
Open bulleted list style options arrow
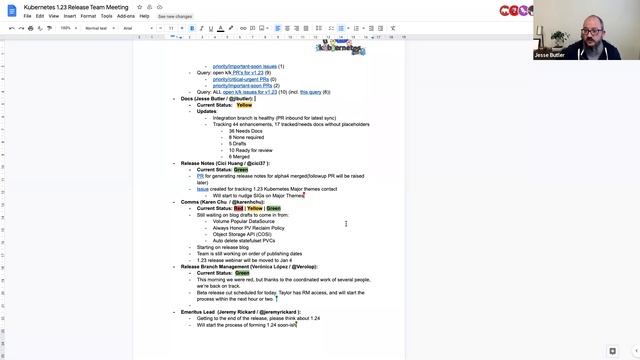(348, 28)
